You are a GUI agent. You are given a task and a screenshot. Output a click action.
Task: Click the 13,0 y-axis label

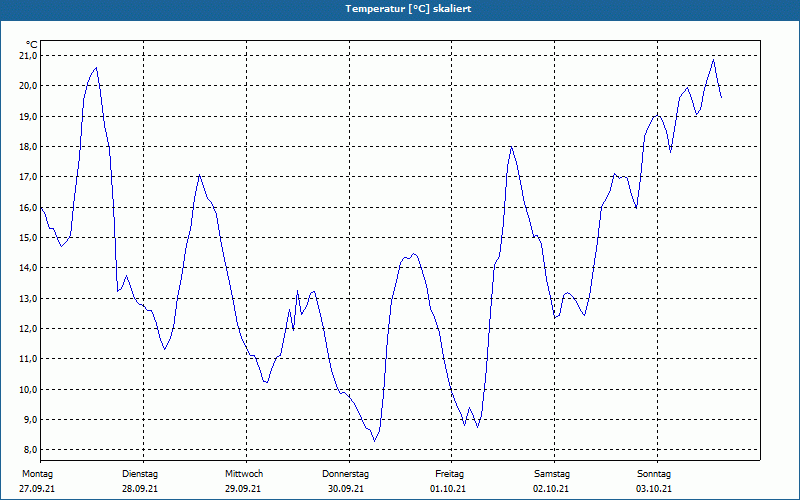[x=28, y=298]
